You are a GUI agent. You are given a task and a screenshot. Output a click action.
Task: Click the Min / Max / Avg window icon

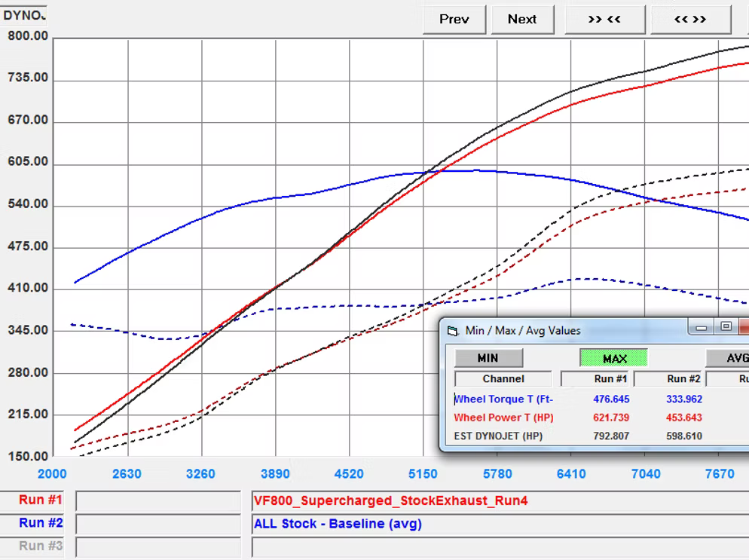point(452,331)
